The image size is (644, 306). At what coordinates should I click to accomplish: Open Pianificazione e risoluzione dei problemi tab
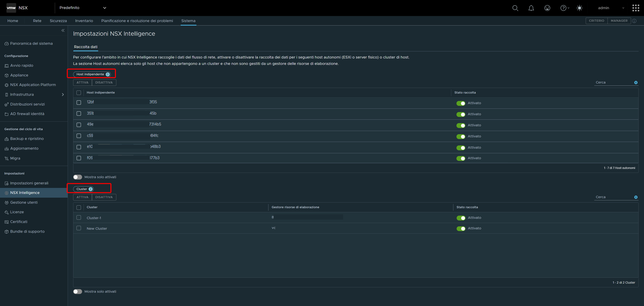pyautogui.click(x=137, y=21)
